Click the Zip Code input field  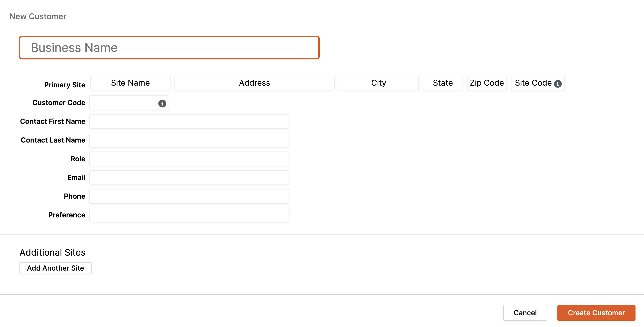pos(487,83)
